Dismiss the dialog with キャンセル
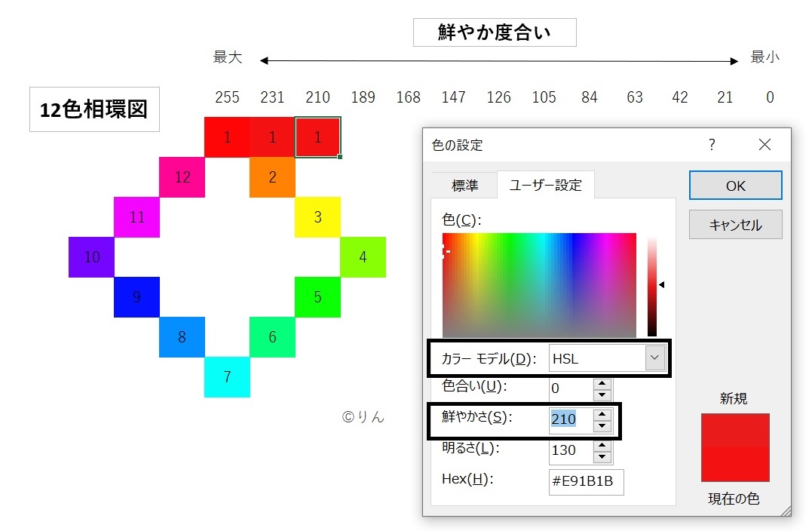Image resolution: width=812 pixels, height=531 pixels. [x=734, y=224]
